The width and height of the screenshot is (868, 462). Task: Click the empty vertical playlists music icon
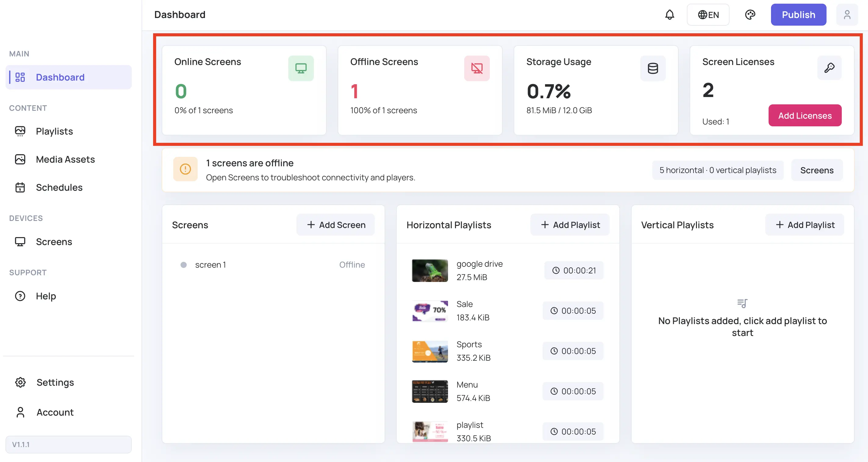[x=742, y=304]
